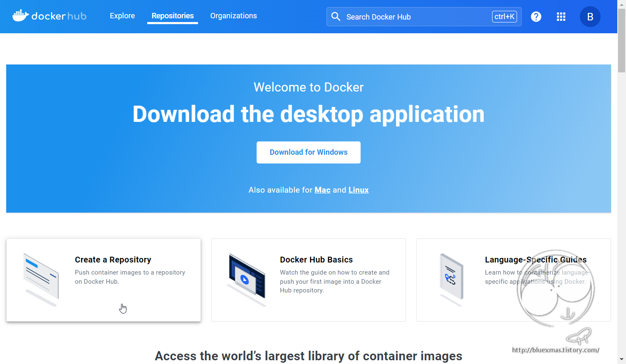Click the 'Welcome to Docker' text

tap(309, 87)
